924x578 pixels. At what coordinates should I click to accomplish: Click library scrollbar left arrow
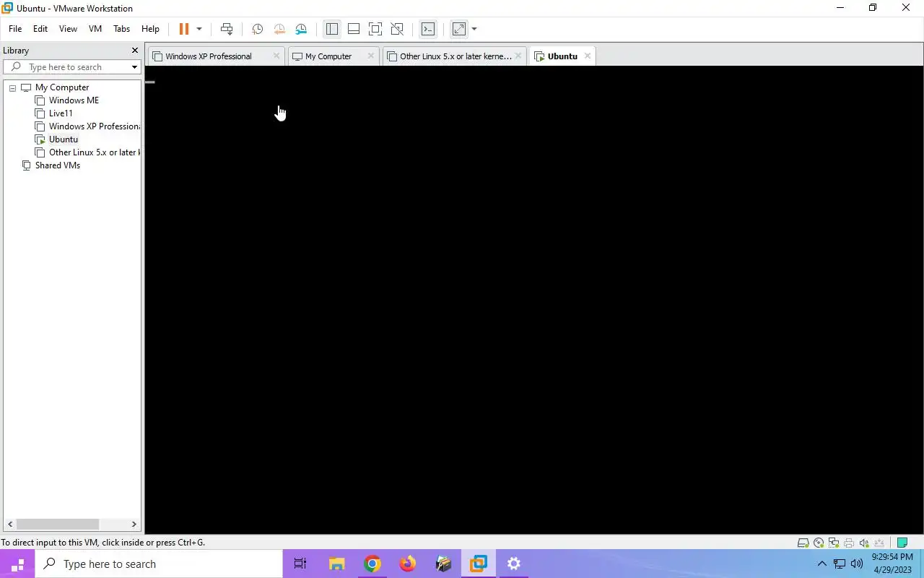10,524
